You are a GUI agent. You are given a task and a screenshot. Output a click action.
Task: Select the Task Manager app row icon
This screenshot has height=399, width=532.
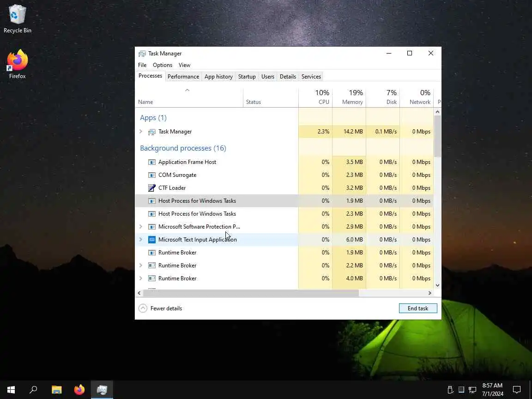point(151,132)
